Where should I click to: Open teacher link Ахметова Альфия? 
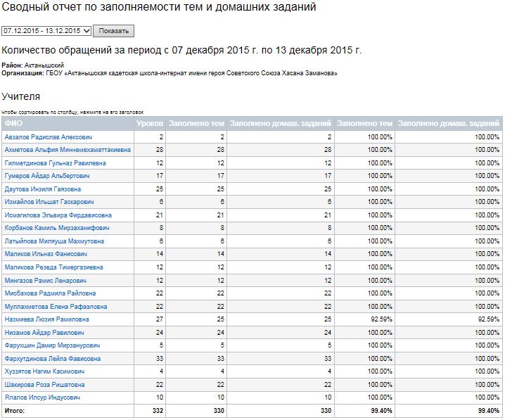(67, 150)
